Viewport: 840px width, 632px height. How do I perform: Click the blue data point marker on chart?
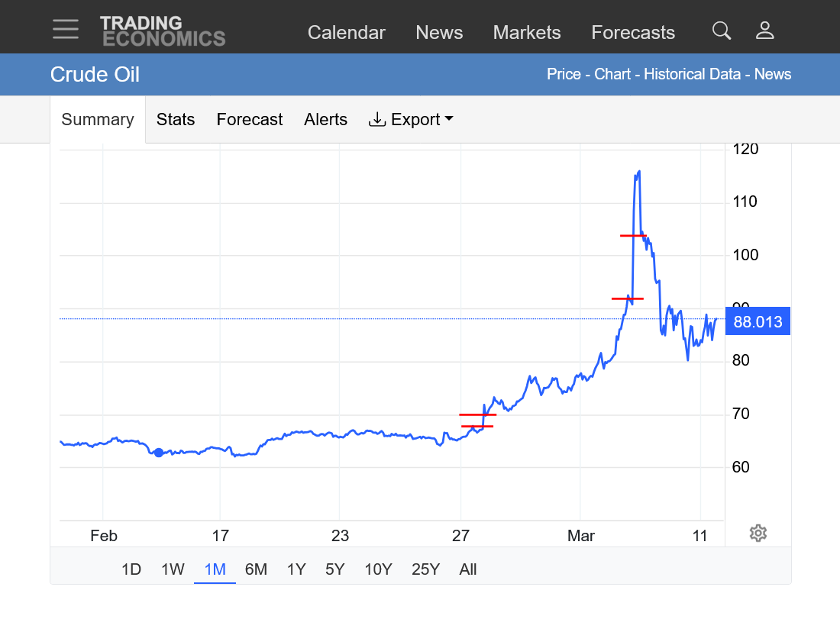[x=158, y=453]
